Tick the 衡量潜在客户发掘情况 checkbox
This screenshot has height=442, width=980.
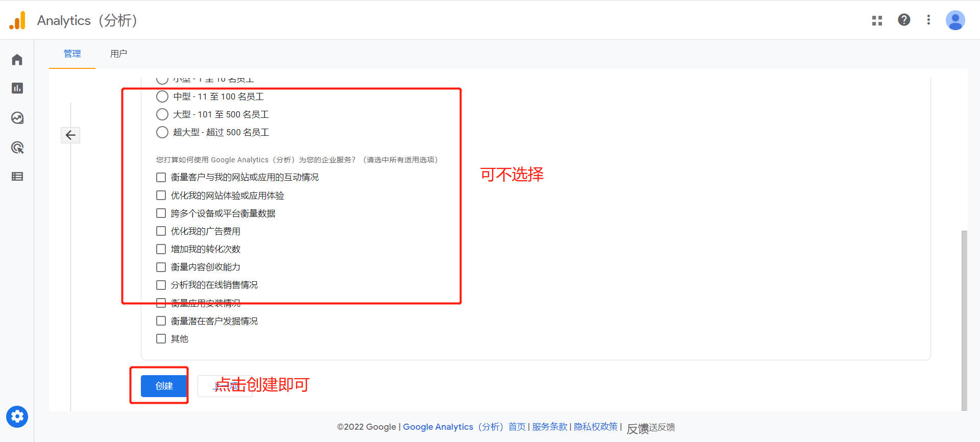click(161, 321)
